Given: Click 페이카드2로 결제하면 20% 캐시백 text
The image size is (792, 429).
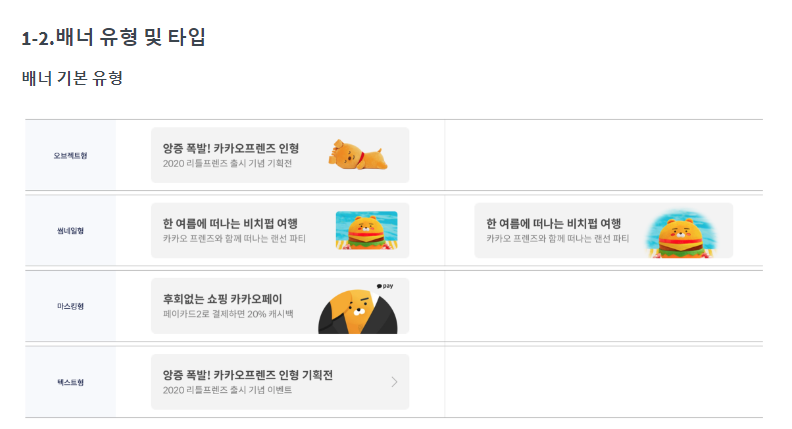Looking at the screenshot, I should pyautogui.click(x=228, y=314).
